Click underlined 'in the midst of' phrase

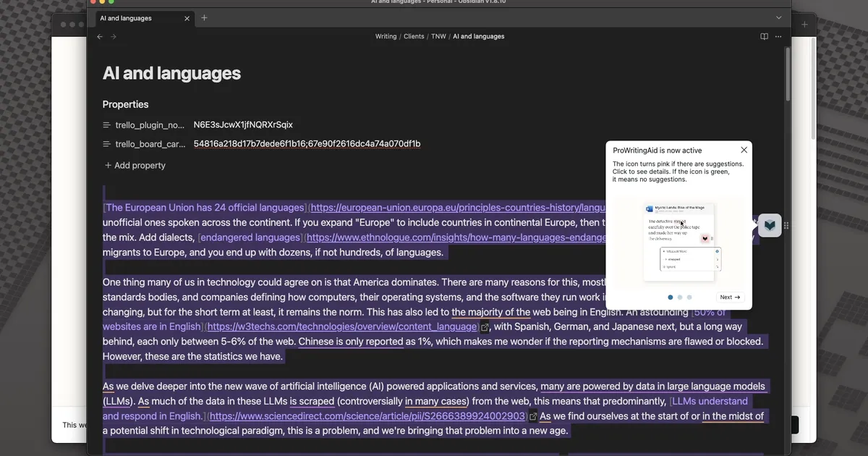[733, 416]
